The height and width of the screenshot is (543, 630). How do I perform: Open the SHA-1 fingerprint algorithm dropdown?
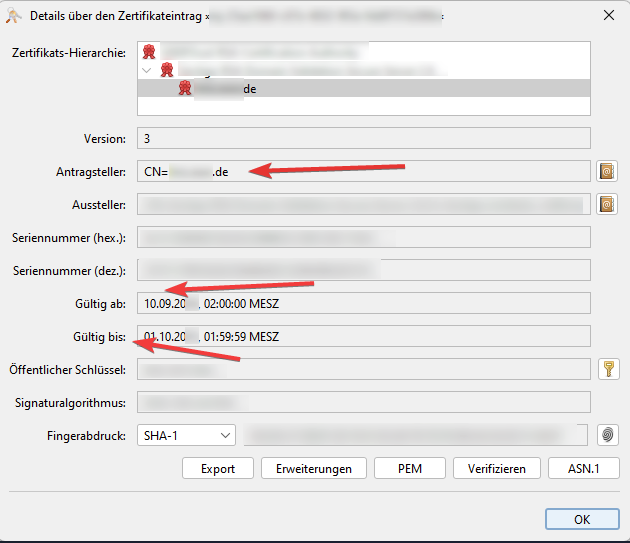click(185, 435)
